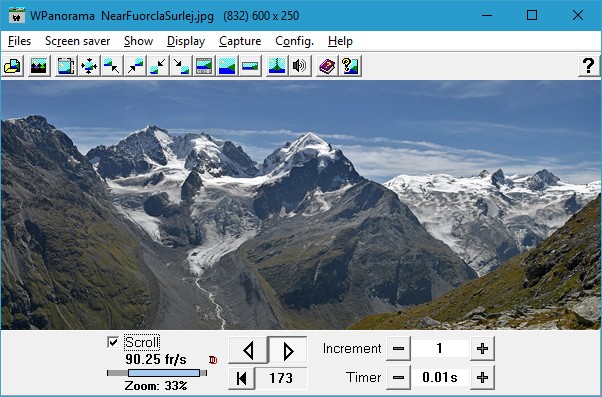Open the Show menu
The width and height of the screenshot is (602, 397).
click(x=139, y=41)
